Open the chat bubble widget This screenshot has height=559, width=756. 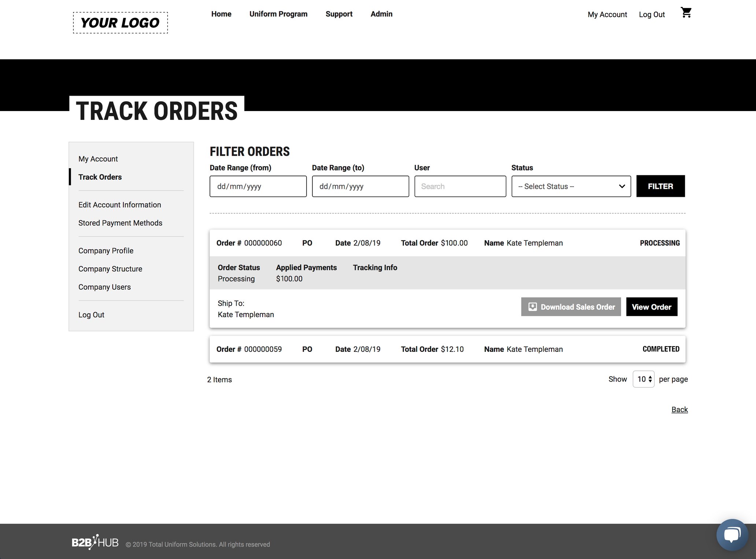click(x=732, y=535)
